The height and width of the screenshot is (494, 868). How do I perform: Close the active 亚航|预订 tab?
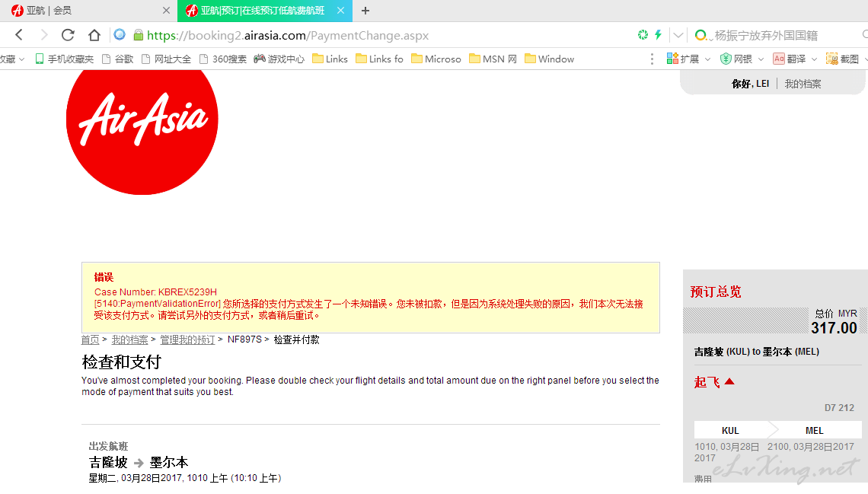[340, 11]
